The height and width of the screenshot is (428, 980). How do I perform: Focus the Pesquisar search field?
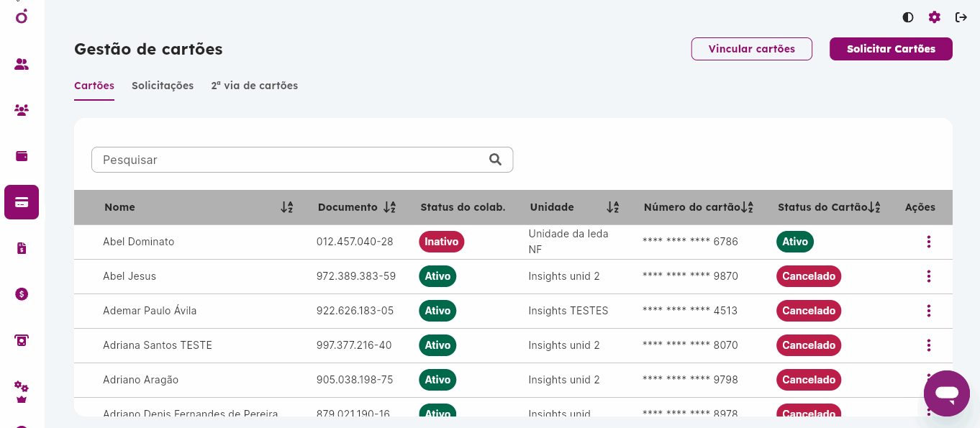288,160
